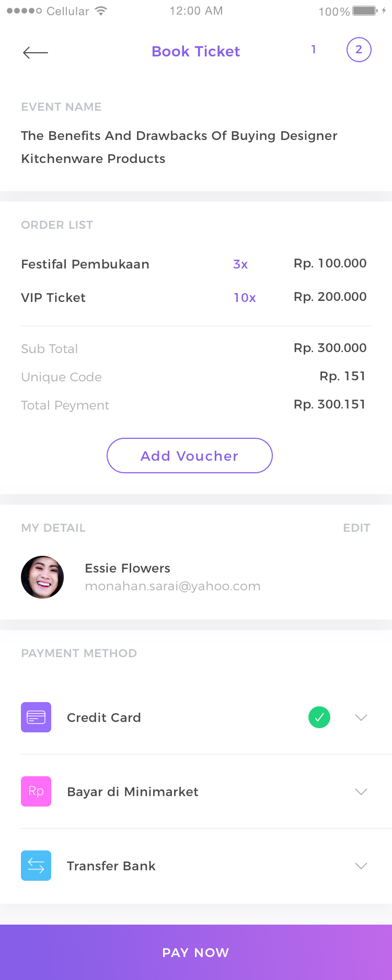This screenshot has width=392, height=980.
Task: Tap the battery icon in status bar
Action: click(x=365, y=11)
